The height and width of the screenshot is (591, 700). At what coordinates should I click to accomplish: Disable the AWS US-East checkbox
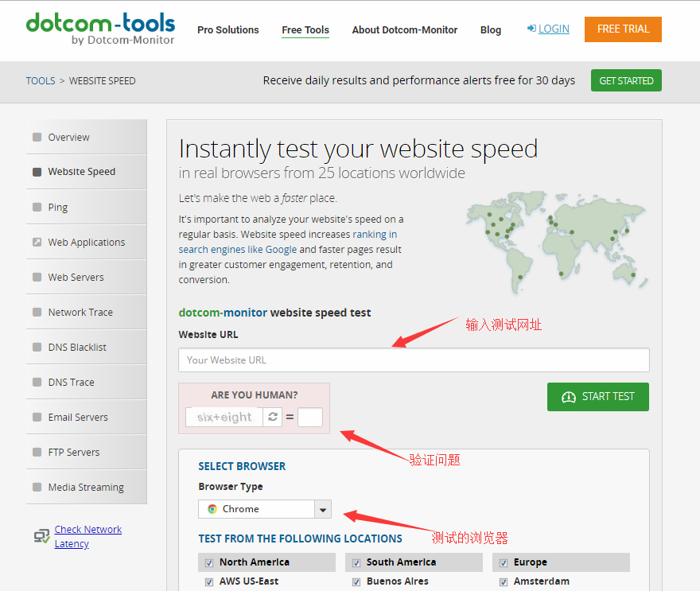(x=209, y=581)
